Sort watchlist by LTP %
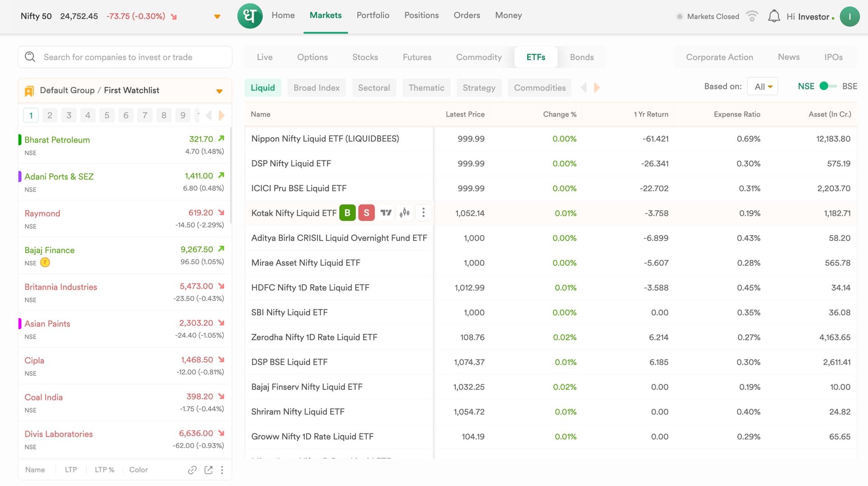The height and width of the screenshot is (486, 868). click(104, 470)
